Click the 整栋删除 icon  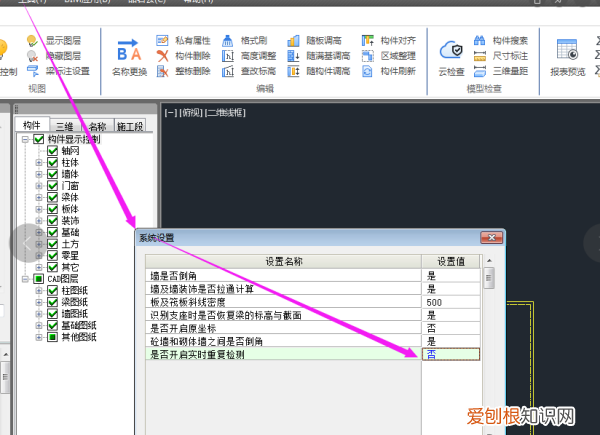pos(162,71)
